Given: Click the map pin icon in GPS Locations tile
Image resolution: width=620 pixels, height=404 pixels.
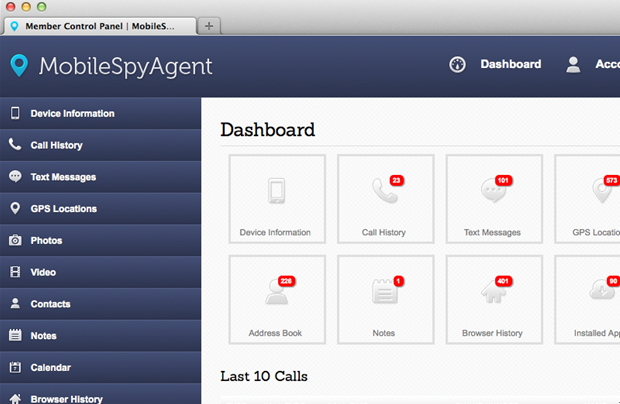Looking at the screenshot, I should [x=601, y=191].
